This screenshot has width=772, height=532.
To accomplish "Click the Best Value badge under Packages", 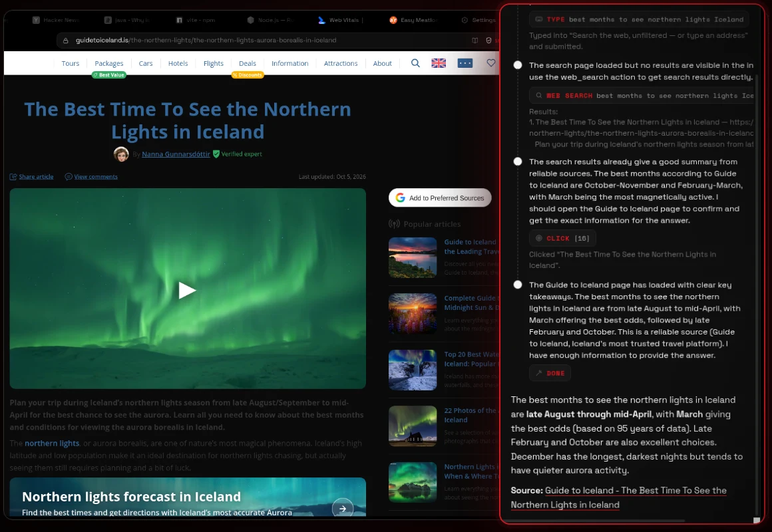I will pyautogui.click(x=108, y=74).
